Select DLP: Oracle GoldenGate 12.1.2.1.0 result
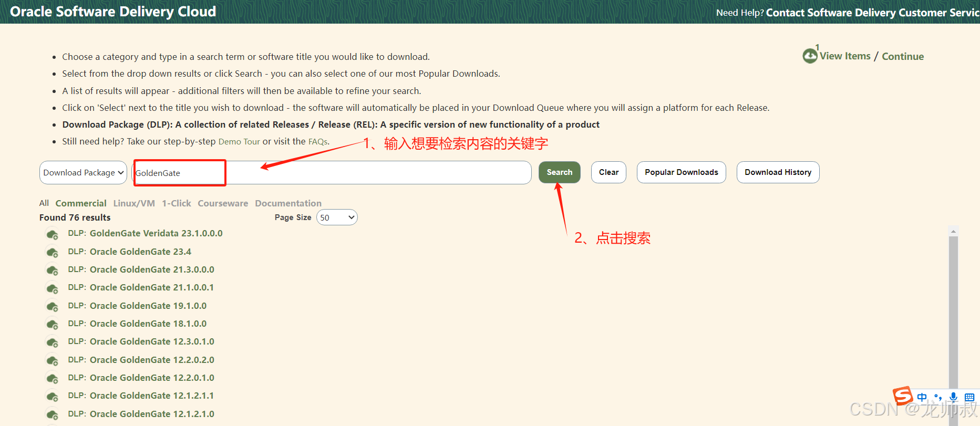The width and height of the screenshot is (980, 426). pos(141,414)
